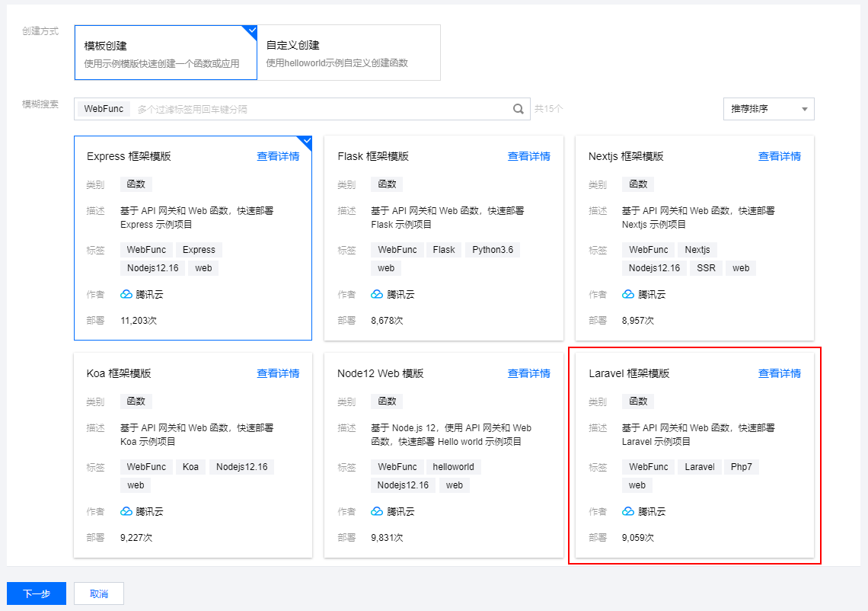Image resolution: width=868 pixels, height=611 pixels.
Task: Click the cloud author icon on Laravel card
Action: (627, 511)
